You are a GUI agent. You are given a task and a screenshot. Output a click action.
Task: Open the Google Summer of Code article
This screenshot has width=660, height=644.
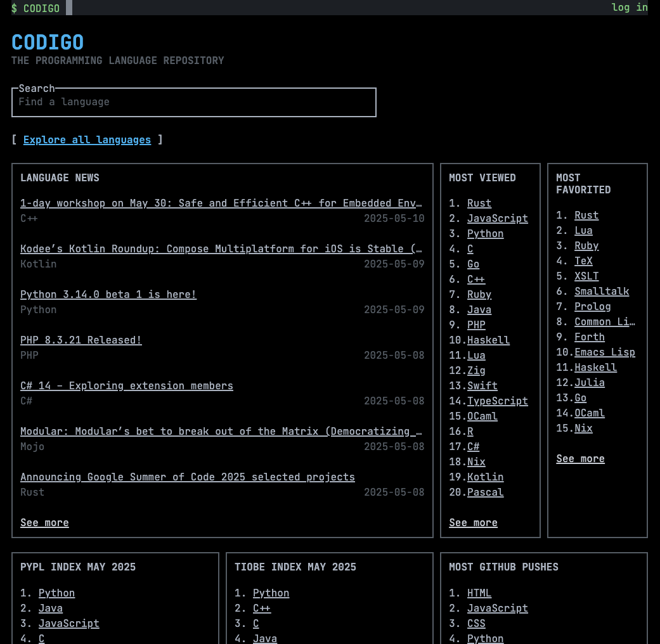click(187, 477)
